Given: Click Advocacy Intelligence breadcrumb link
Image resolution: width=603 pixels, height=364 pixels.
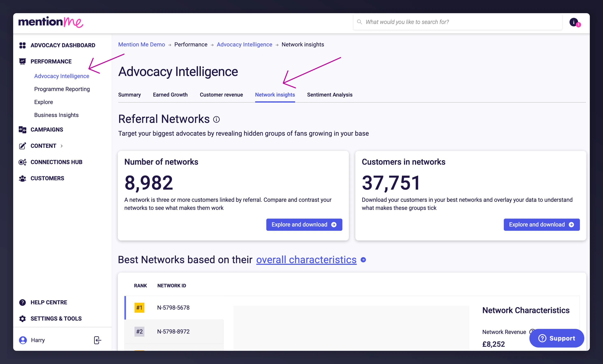Looking at the screenshot, I should [244, 44].
